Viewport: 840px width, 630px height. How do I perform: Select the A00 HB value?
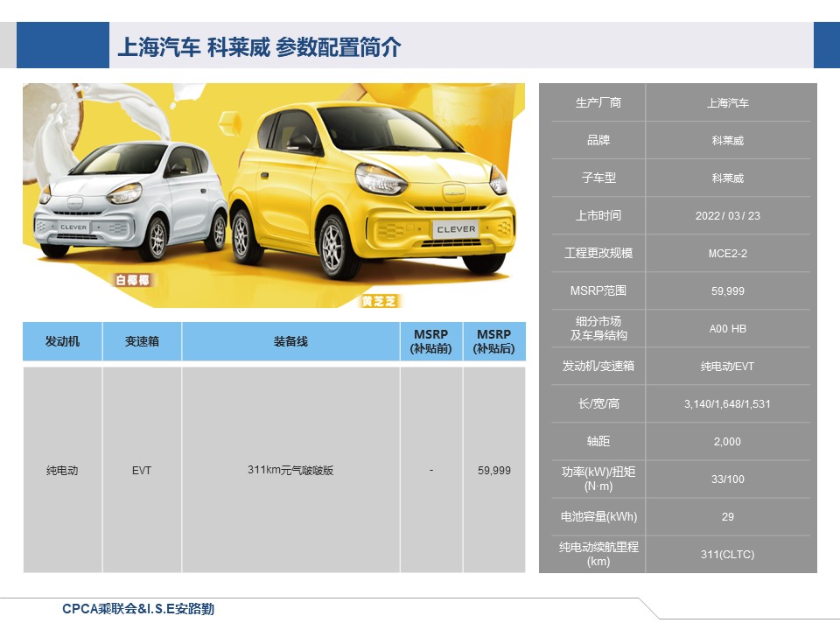click(x=727, y=328)
